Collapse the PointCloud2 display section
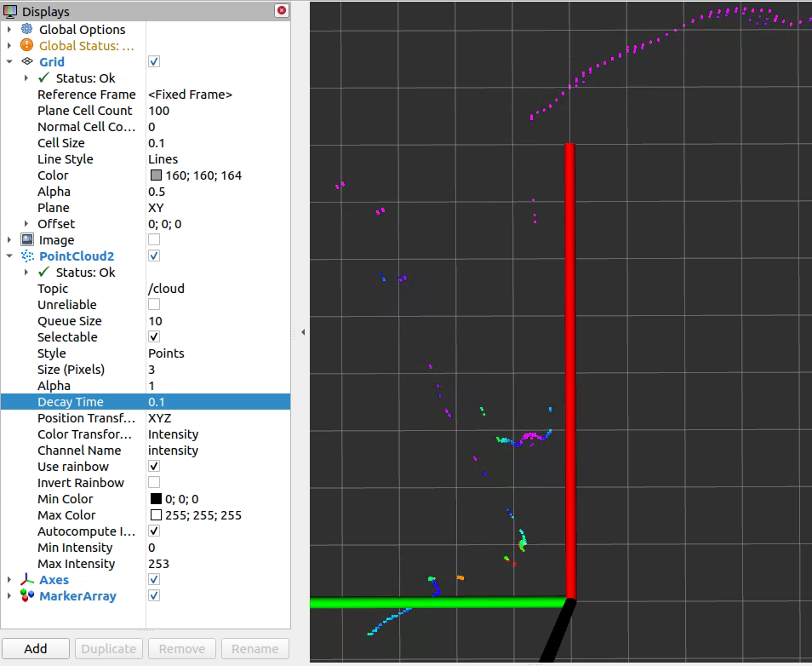Screen dimensions: 812x666 tap(9, 256)
